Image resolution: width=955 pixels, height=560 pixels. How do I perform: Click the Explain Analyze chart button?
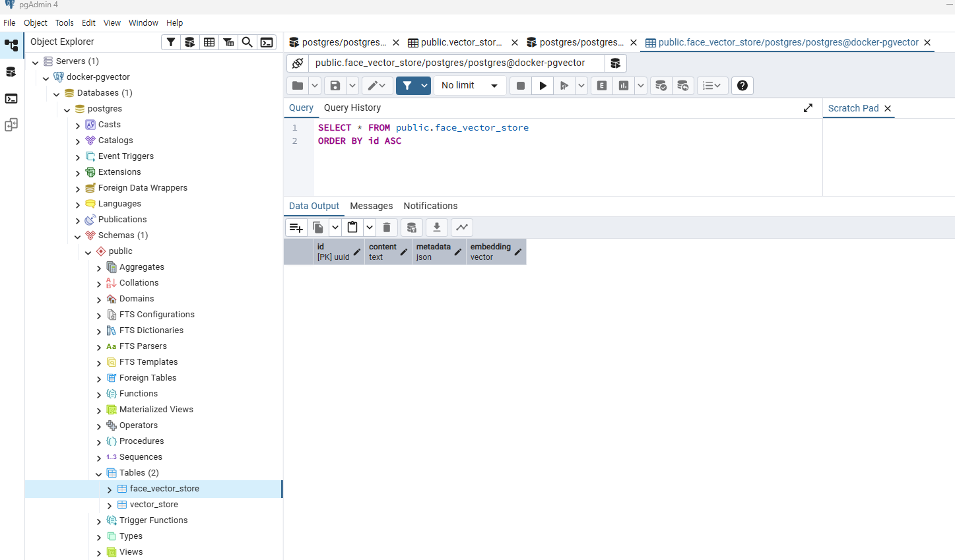point(624,86)
